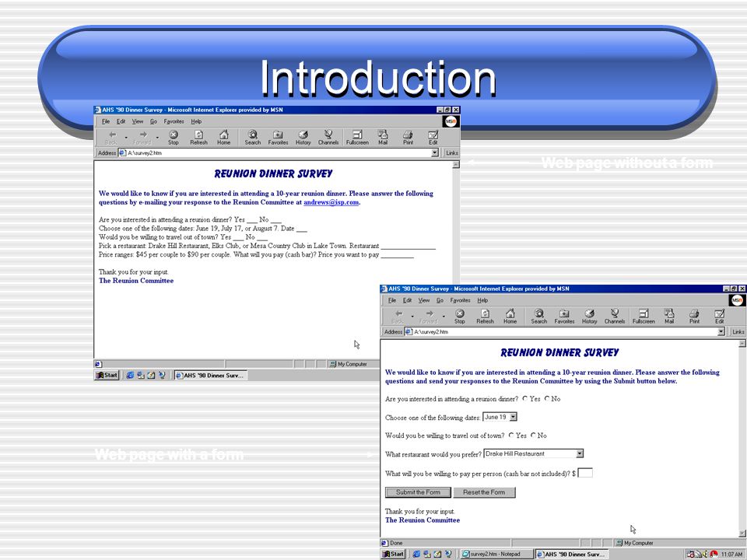Click the AHS '90 Dinner Surv taskbar button of the lower taskbar
747x560 pixels.
pos(572,554)
